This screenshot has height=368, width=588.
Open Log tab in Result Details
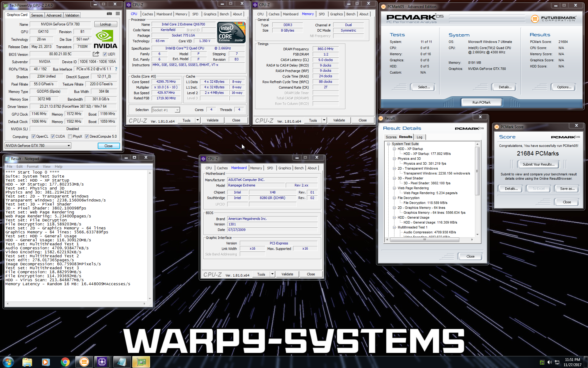coord(419,137)
